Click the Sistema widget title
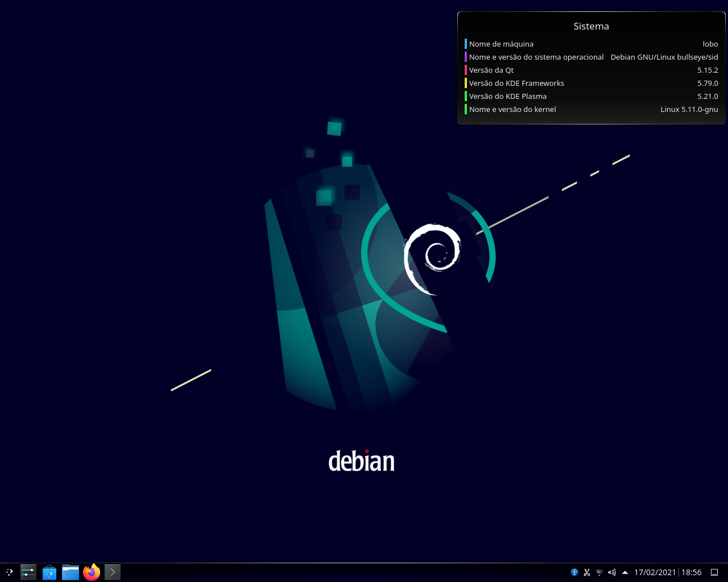Screen dimensions: 728x582 click(591, 26)
